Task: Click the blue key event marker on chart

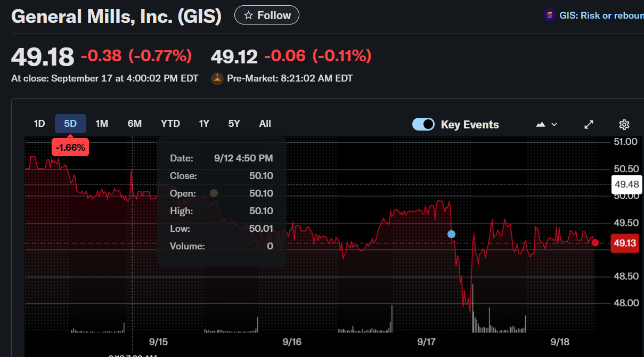Action: click(x=451, y=234)
